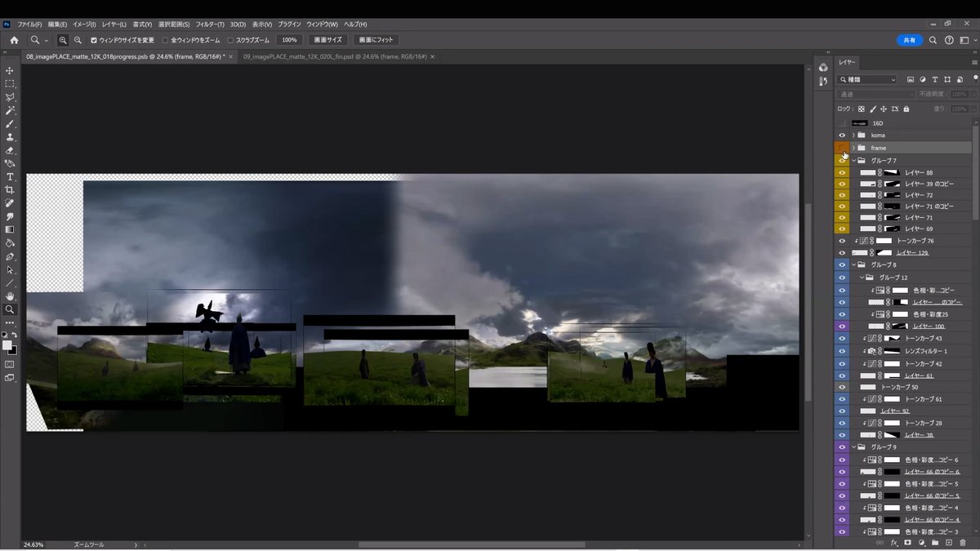Open the 選択範囲(S) menu
This screenshot has height=551, width=980.
click(x=174, y=24)
